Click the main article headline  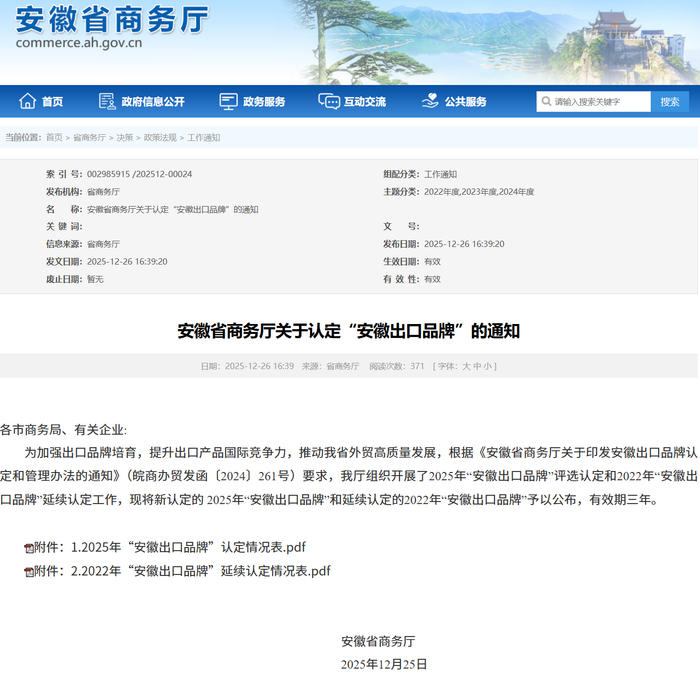[x=349, y=331]
